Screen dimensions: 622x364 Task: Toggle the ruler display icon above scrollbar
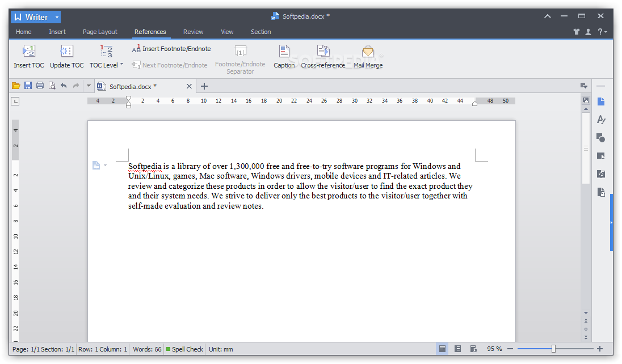(586, 100)
